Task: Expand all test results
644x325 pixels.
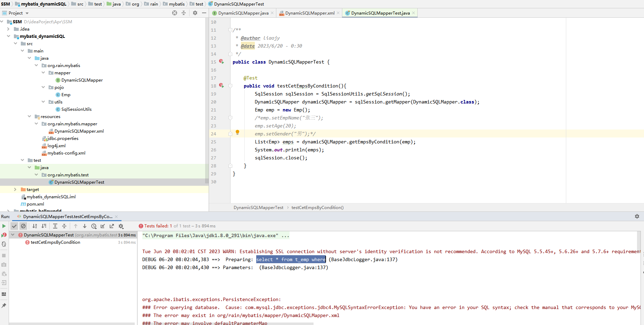Action: [55, 226]
